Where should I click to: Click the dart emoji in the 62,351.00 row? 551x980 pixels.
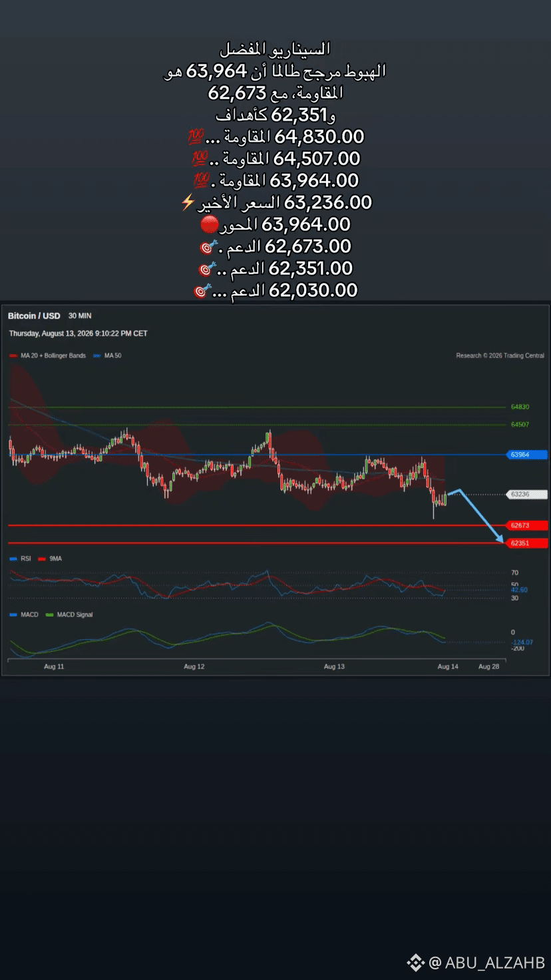click(x=207, y=270)
